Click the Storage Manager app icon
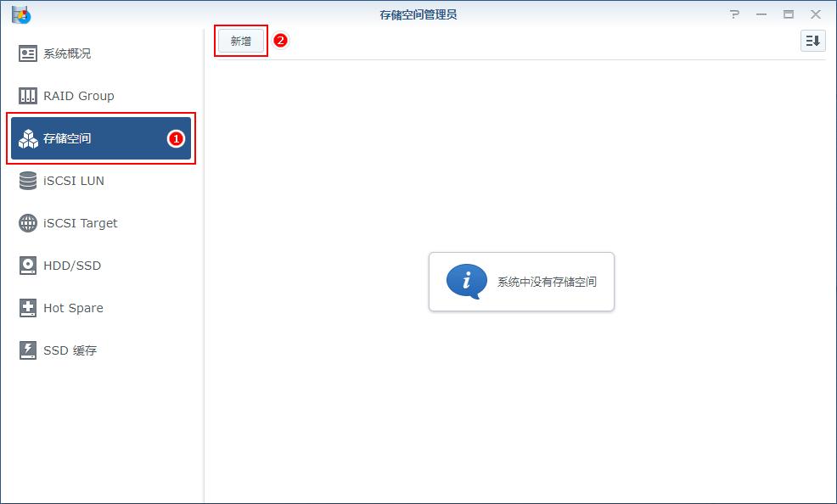The height and width of the screenshot is (504, 837). point(21,14)
